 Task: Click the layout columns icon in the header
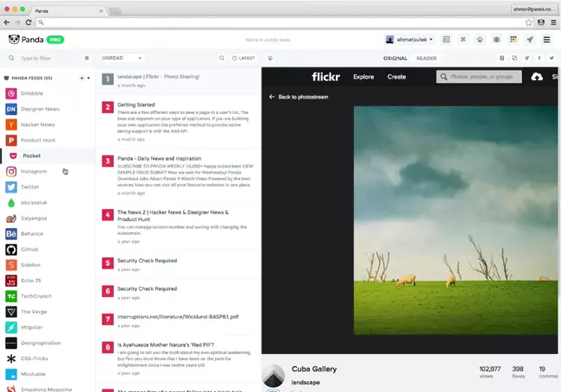coord(446,40)
